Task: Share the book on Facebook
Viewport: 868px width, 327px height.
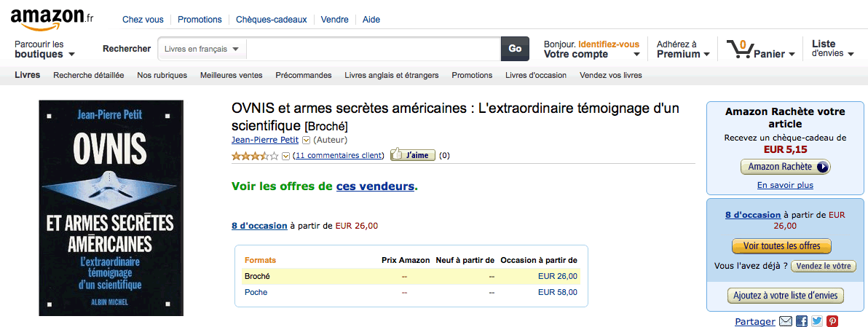Action: click(x=802, y=321)
